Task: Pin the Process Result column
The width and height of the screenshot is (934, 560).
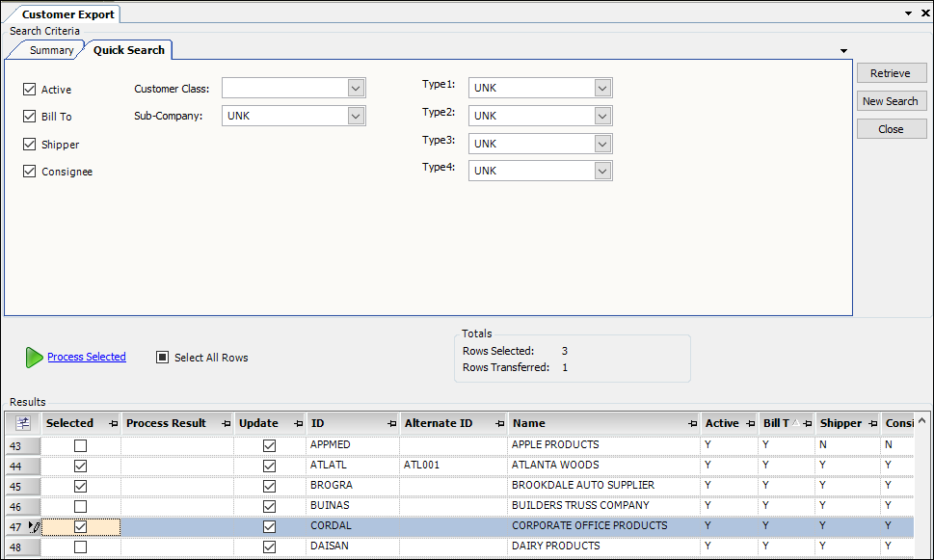Action: 226,424
